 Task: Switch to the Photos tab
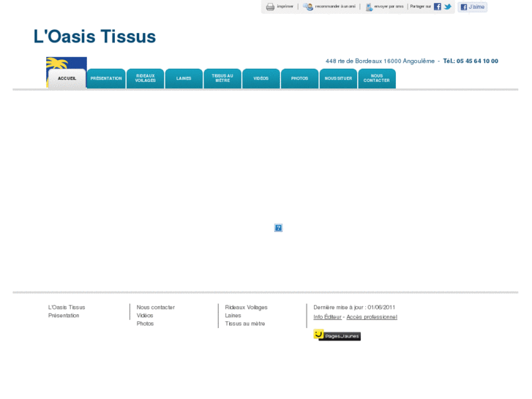299,78
